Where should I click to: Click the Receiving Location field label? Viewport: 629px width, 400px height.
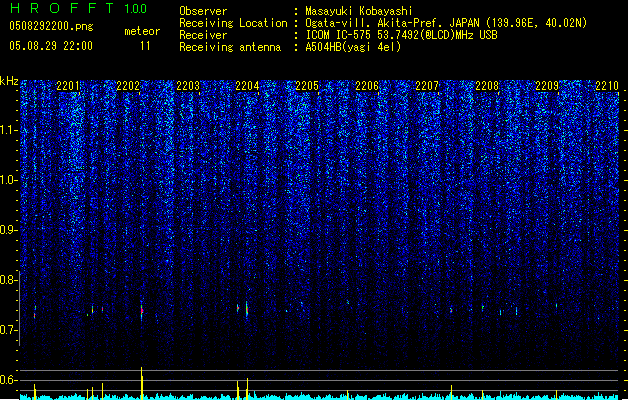pos(233,23)
